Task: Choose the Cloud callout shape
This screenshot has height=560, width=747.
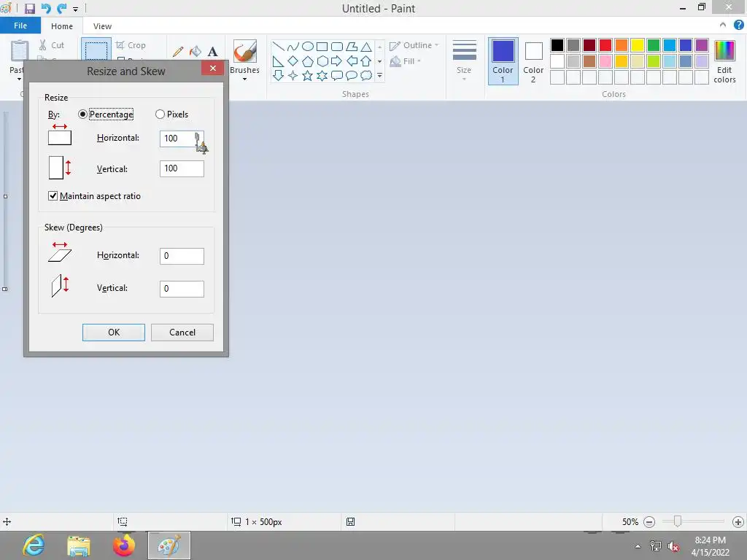Action: click(366, 75)
